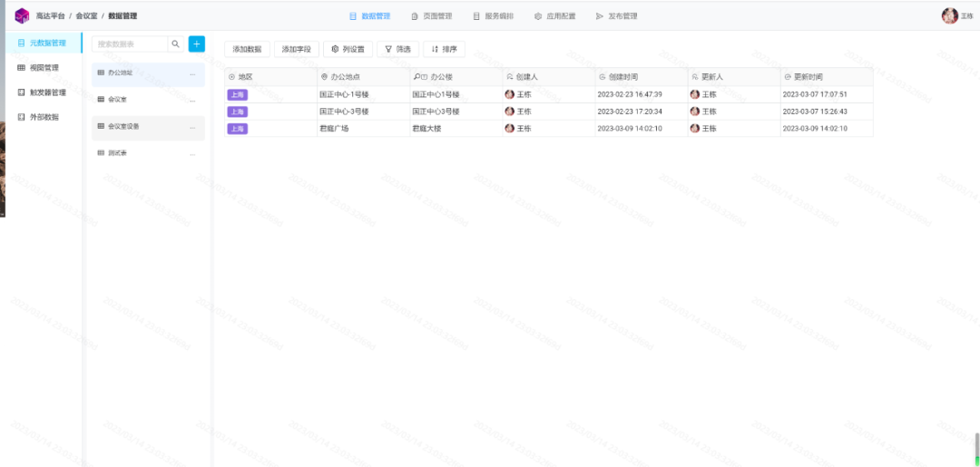Screen dimensions: 980x467
Task: Switch to 页面管理 top tab
Action: pos(432,16)
